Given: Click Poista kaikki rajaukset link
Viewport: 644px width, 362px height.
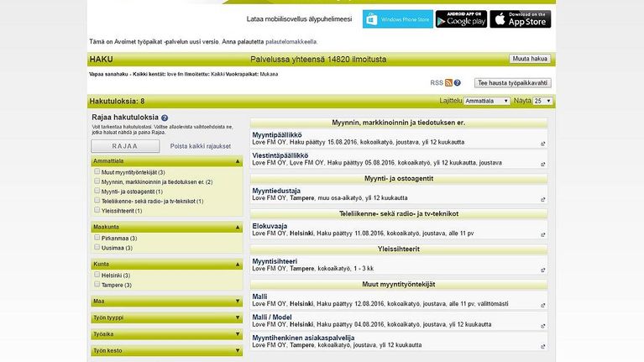Looking at the screenshot, I should coord(201,146).
